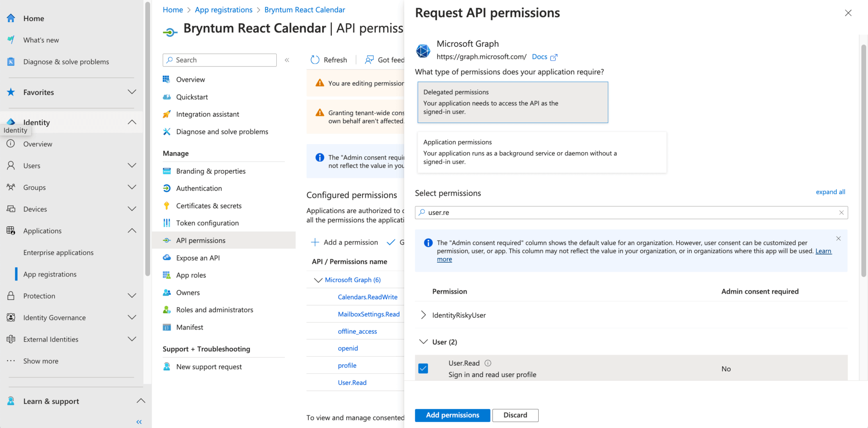Dismiss the Admin consent info banner

pyautogui.click(x=838, y=239)
